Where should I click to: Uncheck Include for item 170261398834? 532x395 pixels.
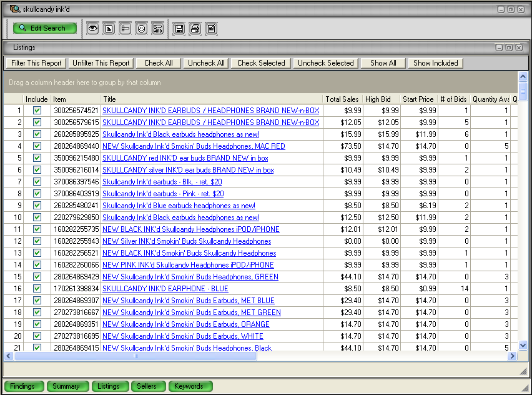coord(37,289)
